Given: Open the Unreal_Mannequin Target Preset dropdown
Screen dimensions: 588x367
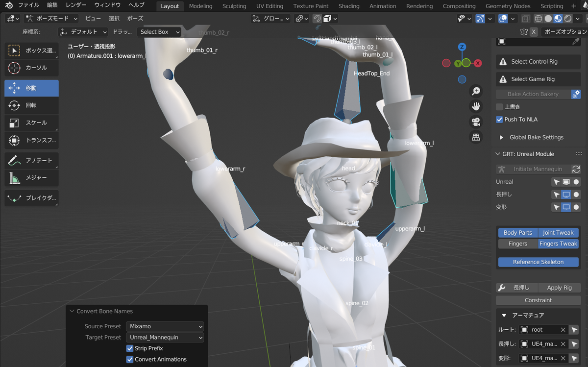Looking at the screenshot, I should (165, 337).
